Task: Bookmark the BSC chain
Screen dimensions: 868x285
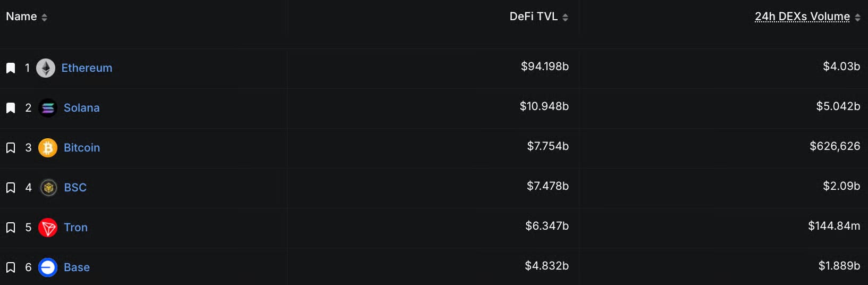Action: [x=11, y=188]
